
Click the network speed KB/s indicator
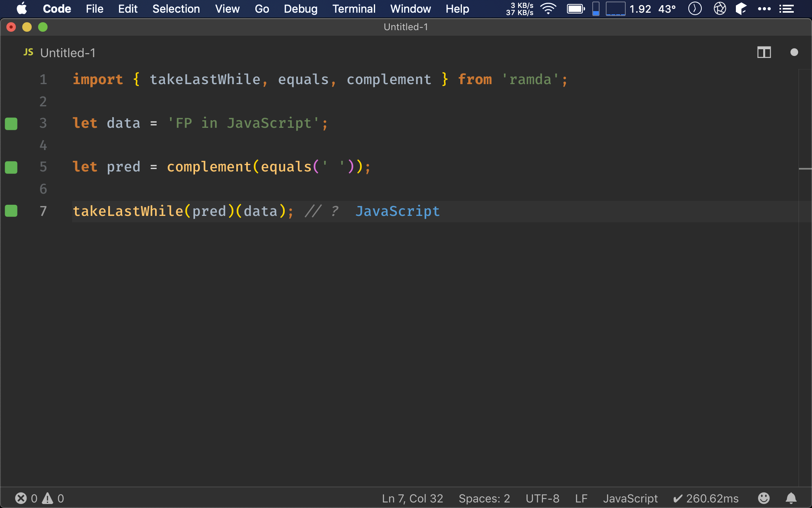tap(519, 9)
